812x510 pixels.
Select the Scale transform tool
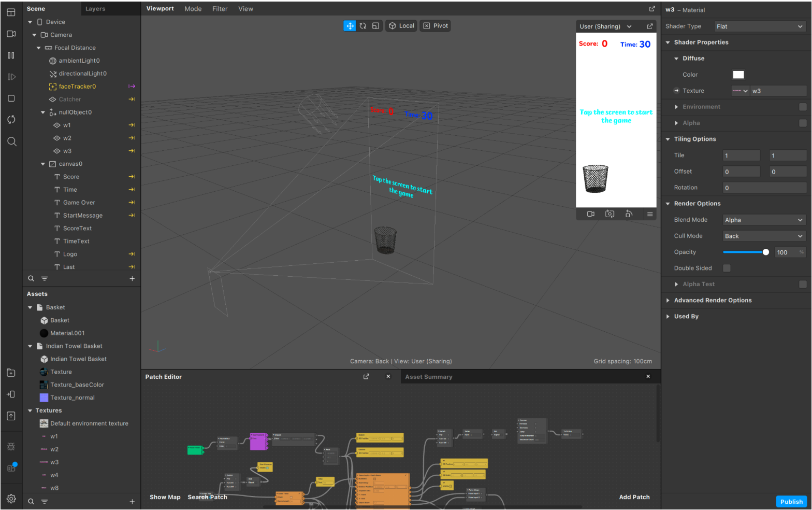click(376, 26)
